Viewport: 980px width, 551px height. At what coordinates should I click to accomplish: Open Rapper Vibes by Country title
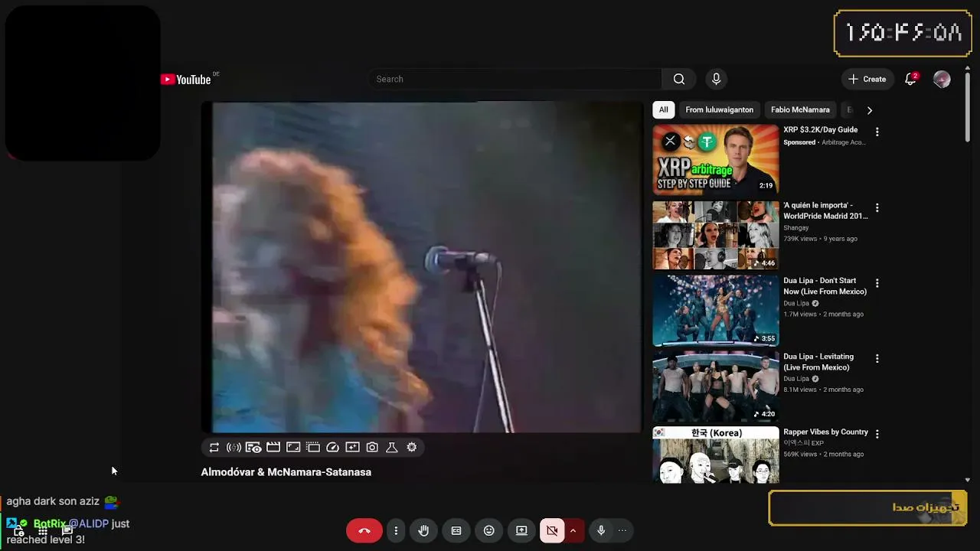click(x=825, y=432)
